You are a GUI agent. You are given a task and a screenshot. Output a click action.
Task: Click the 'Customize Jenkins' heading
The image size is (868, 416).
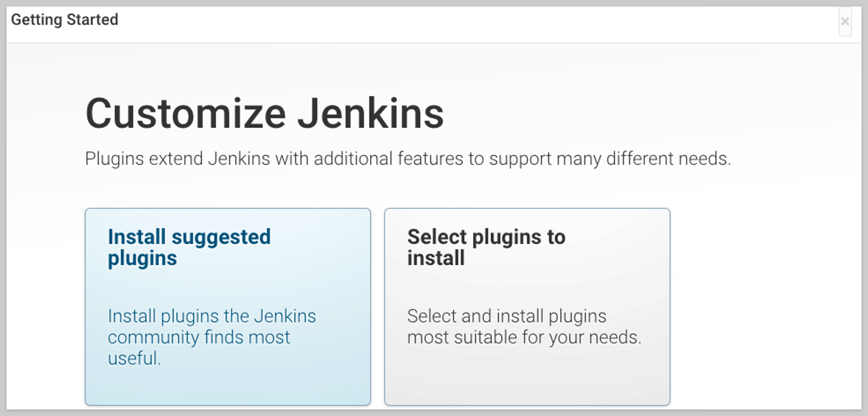point(265,113)
